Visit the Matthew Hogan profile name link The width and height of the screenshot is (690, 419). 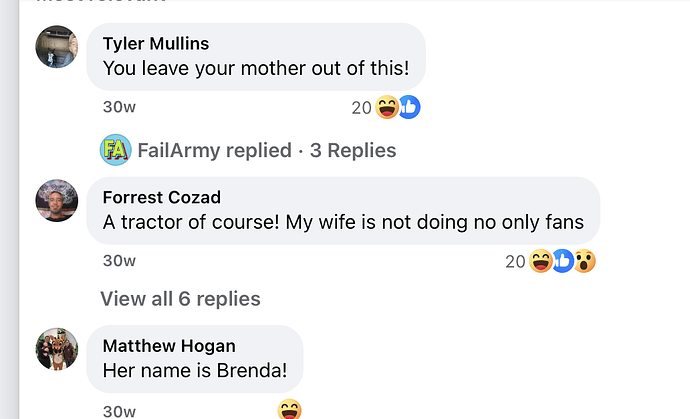tap(169, 346)
